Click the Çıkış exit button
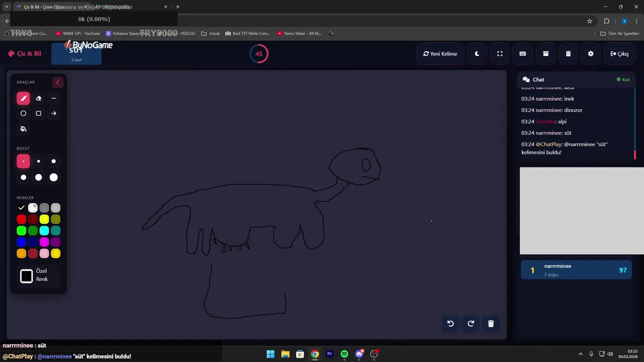644x362 pixels. pos(619,54)
